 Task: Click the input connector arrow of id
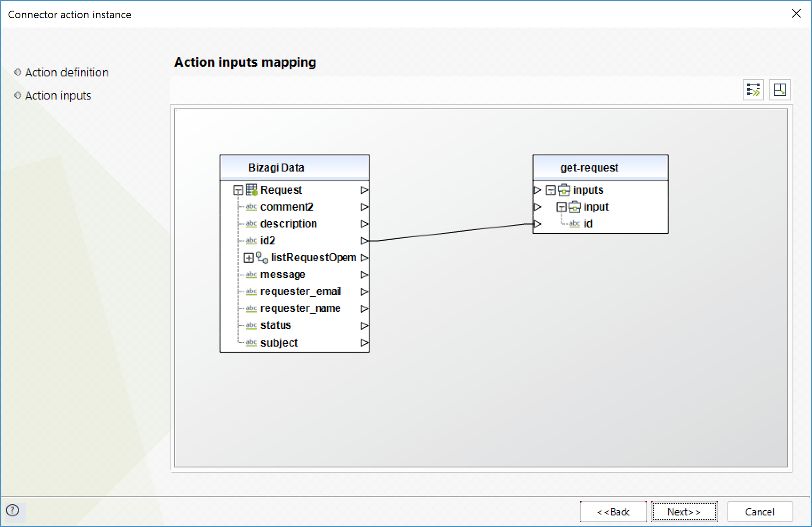(537, 224)
